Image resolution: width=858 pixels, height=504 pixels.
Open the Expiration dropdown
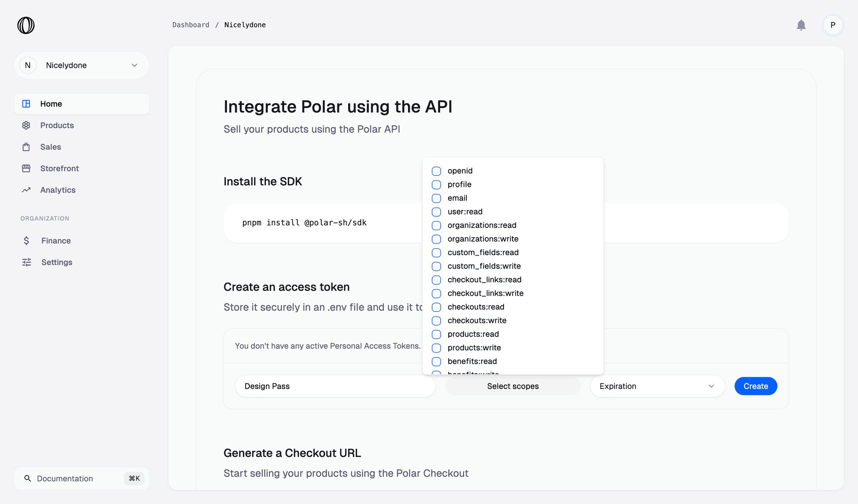[657, 386]
